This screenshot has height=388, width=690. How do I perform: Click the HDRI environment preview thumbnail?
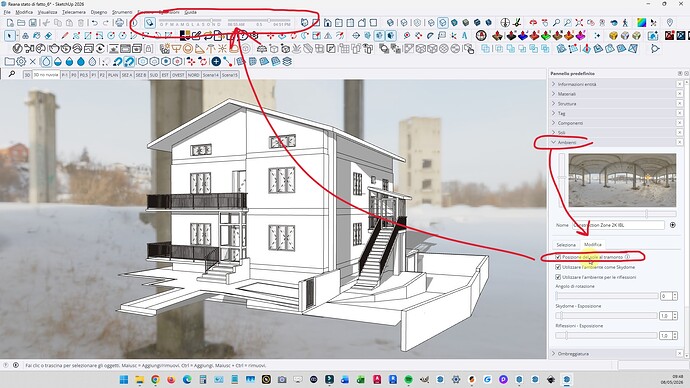click(x=622, y=180)
